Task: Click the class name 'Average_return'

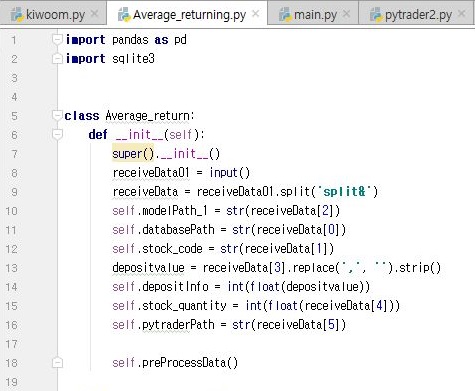Action: pyautogui.click(x=148, y=116)
